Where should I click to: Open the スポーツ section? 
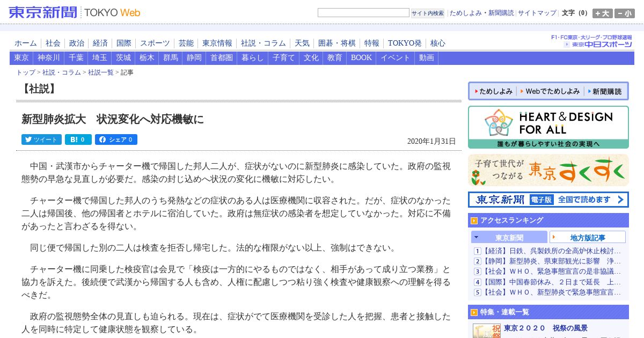click(x=155, y=43)
